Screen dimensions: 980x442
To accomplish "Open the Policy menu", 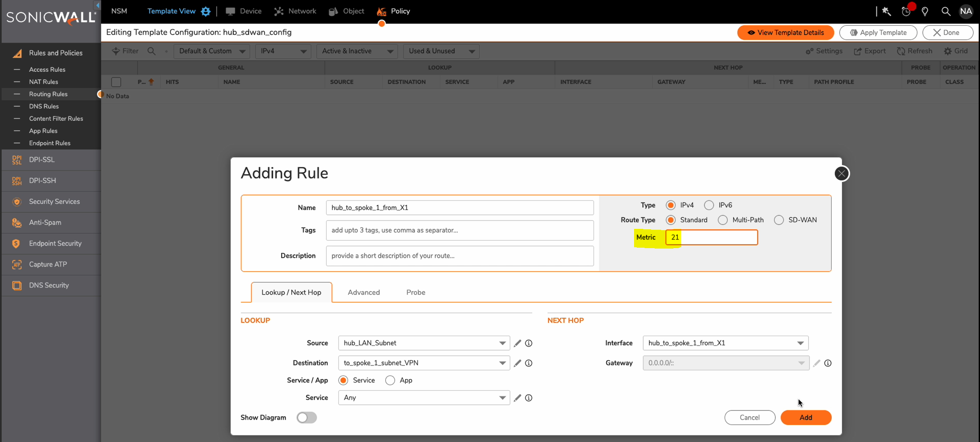I will pyautogui.click(x=394, y=11).
